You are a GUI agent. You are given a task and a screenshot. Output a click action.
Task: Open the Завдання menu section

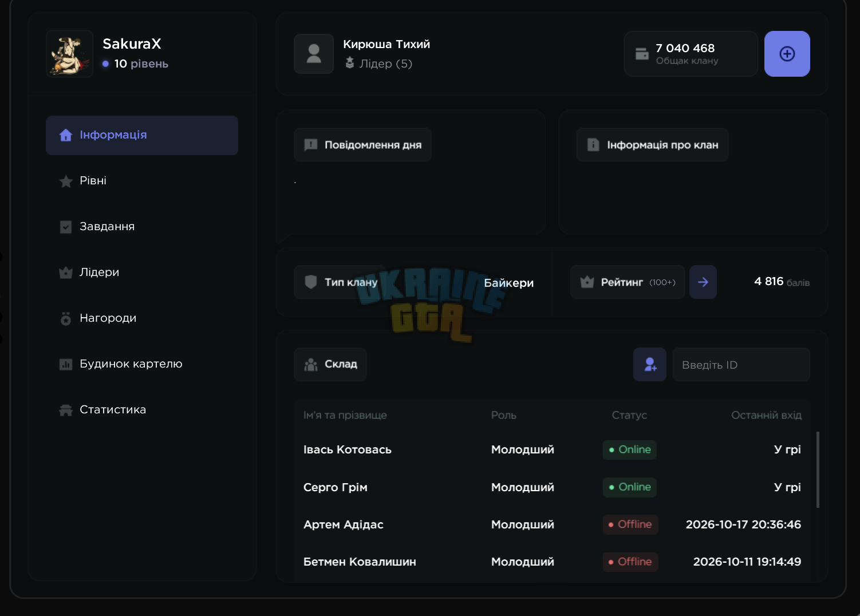tap(142, 227)
